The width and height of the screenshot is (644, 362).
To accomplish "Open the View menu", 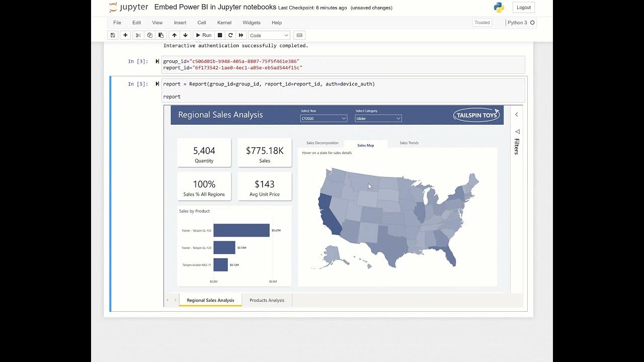I will click(157, 23).
